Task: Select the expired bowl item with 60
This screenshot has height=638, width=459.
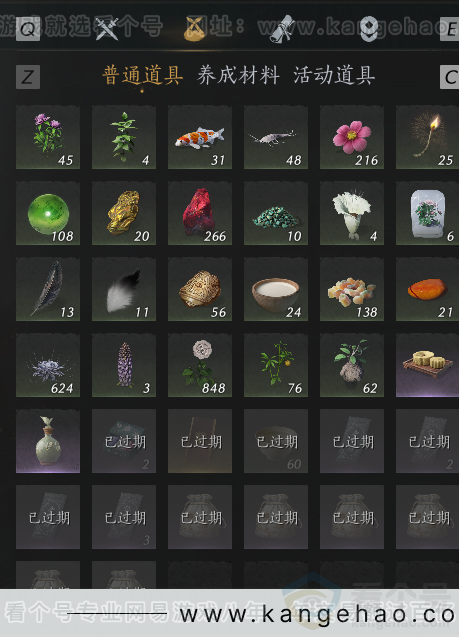Action: [x=276, y=441]
